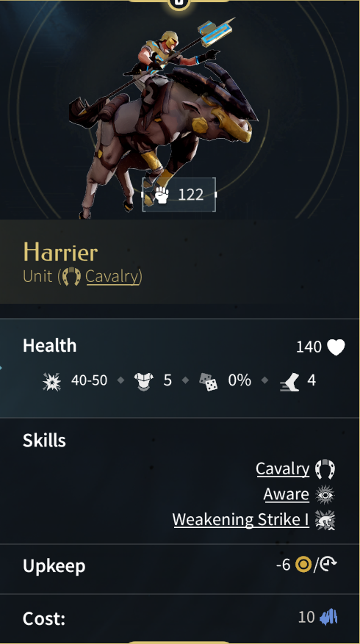
Task: Click the winged boot movement icon
Action: tap(289, 382)
